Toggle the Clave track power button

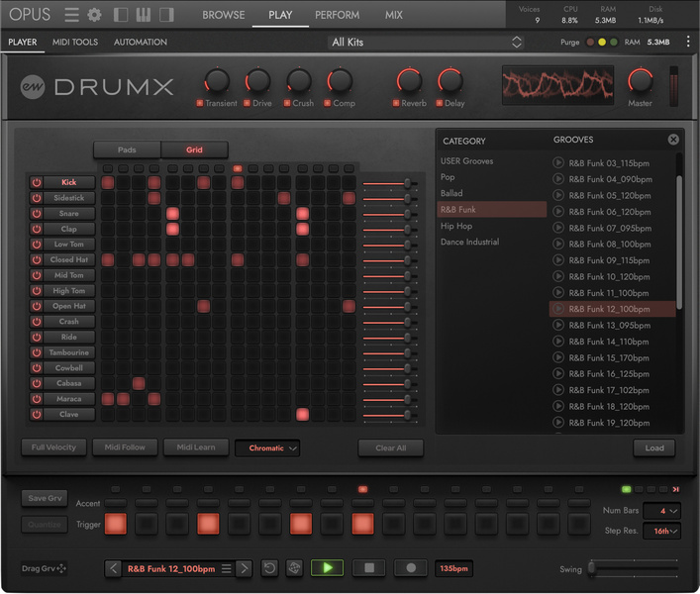coord(37,414)
